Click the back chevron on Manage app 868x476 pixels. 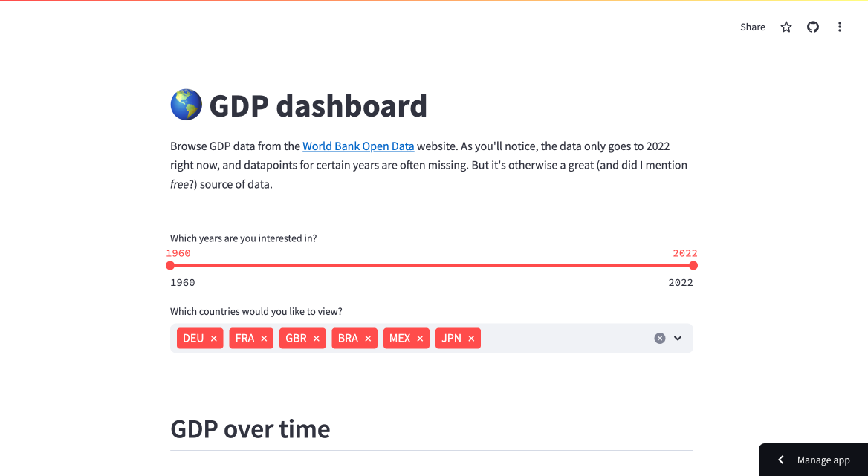click(x=780, y=460)
